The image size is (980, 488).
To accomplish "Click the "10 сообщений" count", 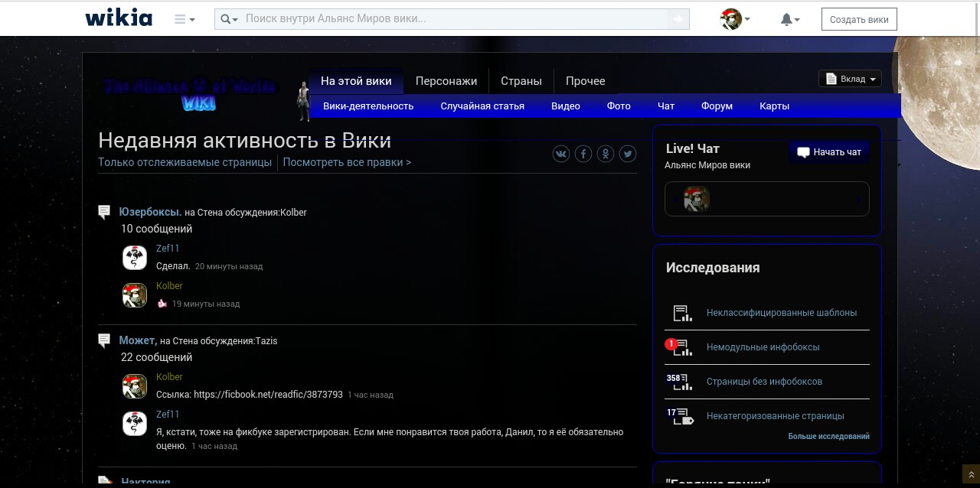I will 157,229.
